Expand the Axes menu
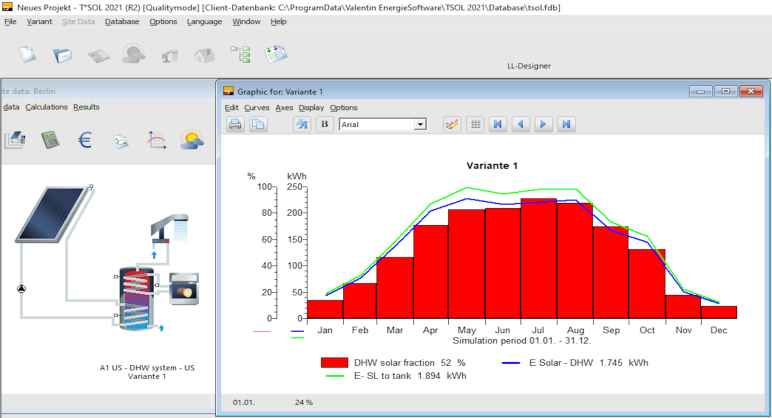Screen dimensions: 772x418 pyautogui.click(x=284, y=107)
